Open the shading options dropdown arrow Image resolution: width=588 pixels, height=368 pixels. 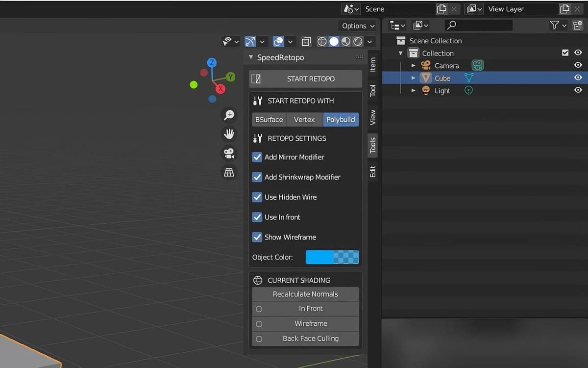pos(370,42)
